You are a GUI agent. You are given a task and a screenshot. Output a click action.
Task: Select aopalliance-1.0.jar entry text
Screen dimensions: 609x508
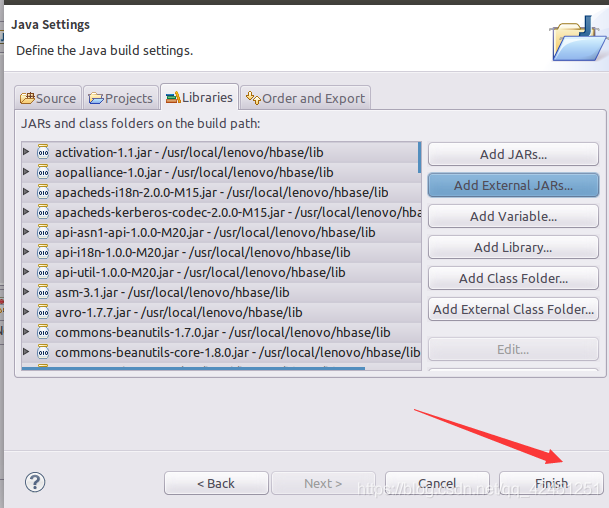tap(194, 172)
